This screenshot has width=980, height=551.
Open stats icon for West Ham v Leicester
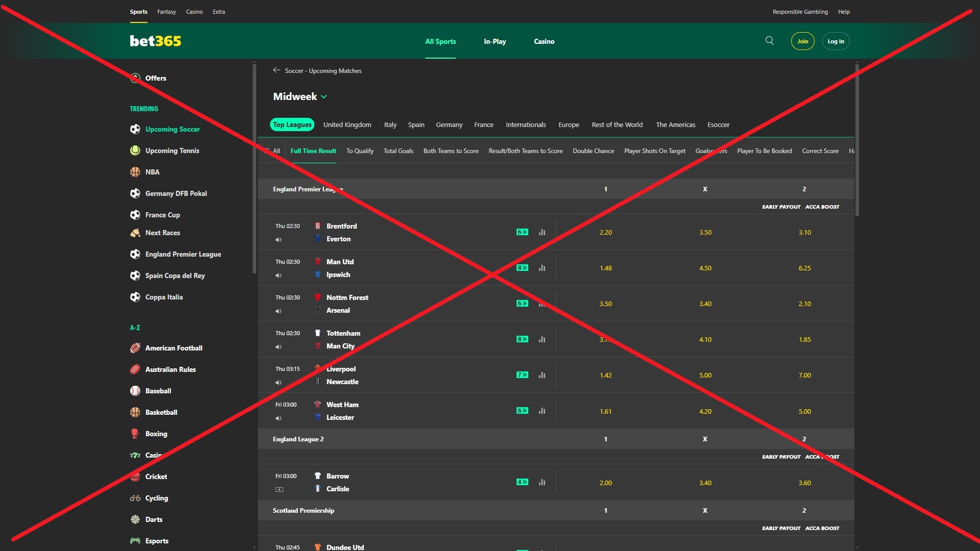point(542,411)
